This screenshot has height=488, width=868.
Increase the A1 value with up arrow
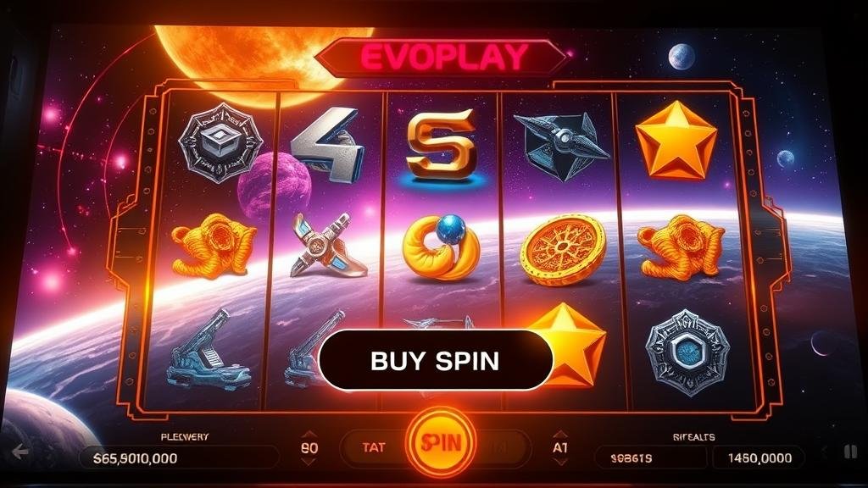[x=559, y=435]
